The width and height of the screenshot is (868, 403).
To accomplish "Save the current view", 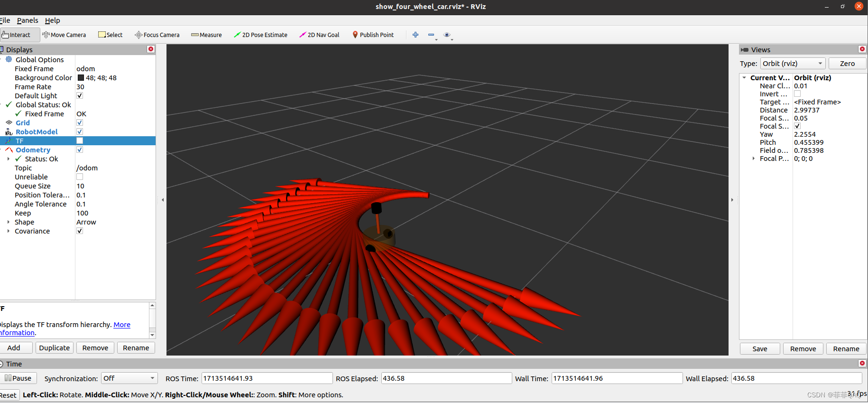I will [760, 349].
